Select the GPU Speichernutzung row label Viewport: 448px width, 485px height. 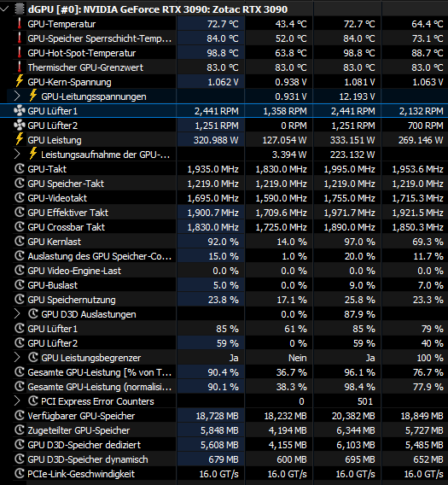pyautogui.click(x=72, y=300)
